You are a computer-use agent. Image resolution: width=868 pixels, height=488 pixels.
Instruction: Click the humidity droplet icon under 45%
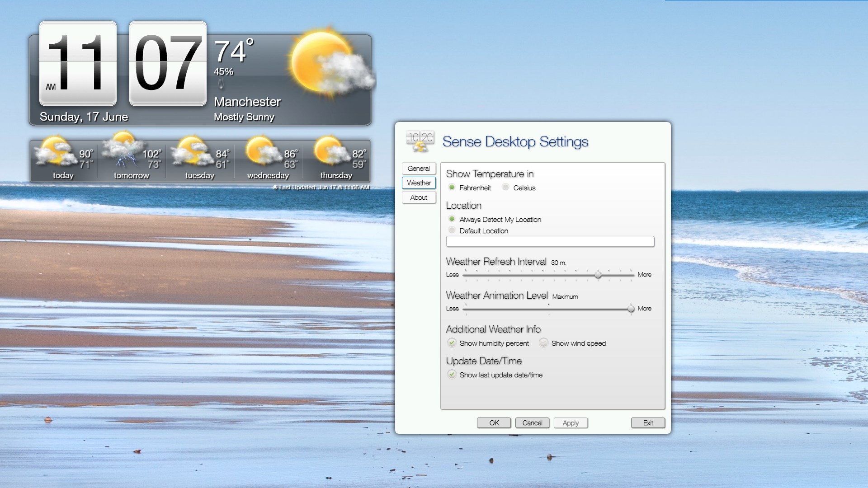222,84
